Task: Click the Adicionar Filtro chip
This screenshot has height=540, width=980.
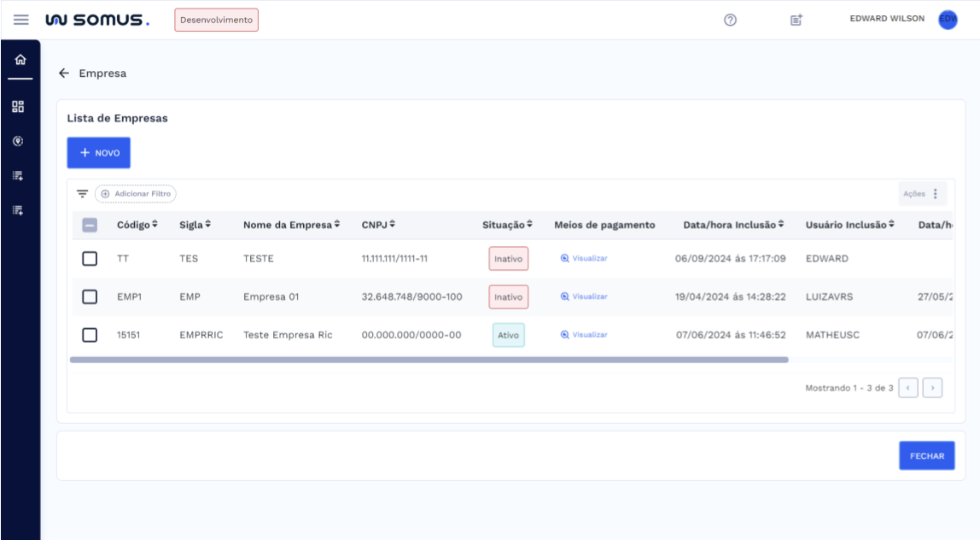Action: point(135,194)
